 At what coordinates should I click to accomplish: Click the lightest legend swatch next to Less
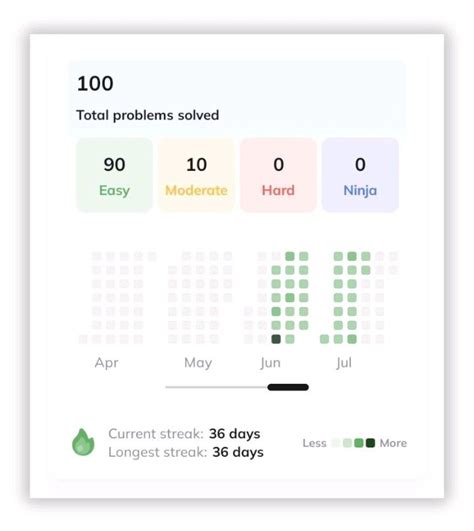pyautogui.click(x=336, y=443)
